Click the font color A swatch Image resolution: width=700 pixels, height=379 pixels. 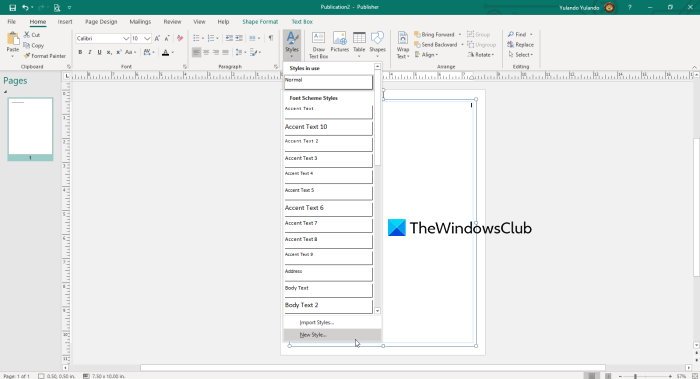click(166, 53)
